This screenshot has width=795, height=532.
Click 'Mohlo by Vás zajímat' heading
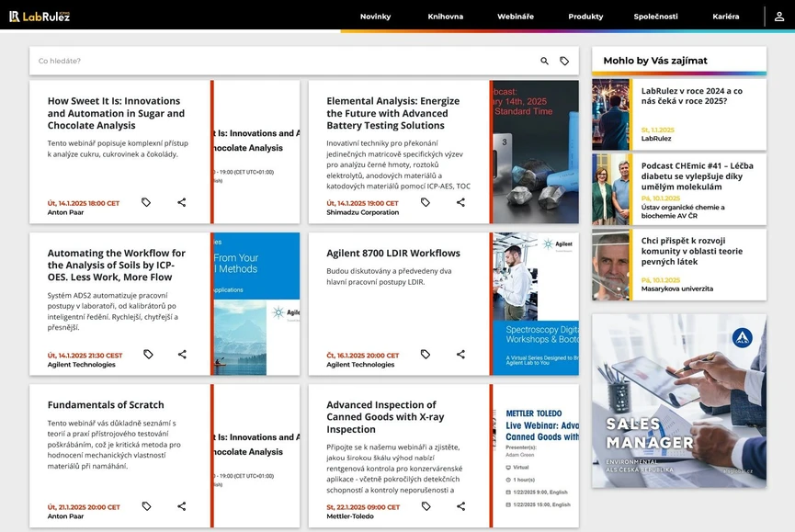(655, 61)
